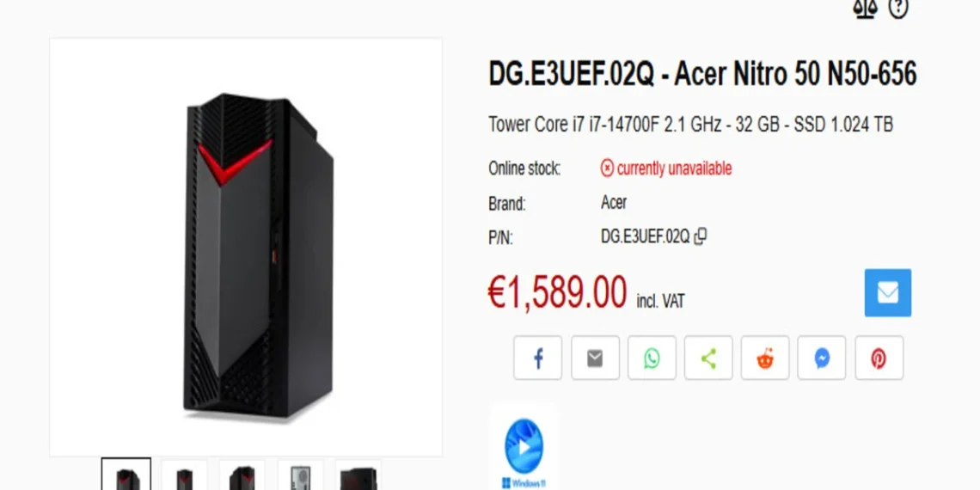
Task: Share product via Messenger
Action: coord(822,358)
